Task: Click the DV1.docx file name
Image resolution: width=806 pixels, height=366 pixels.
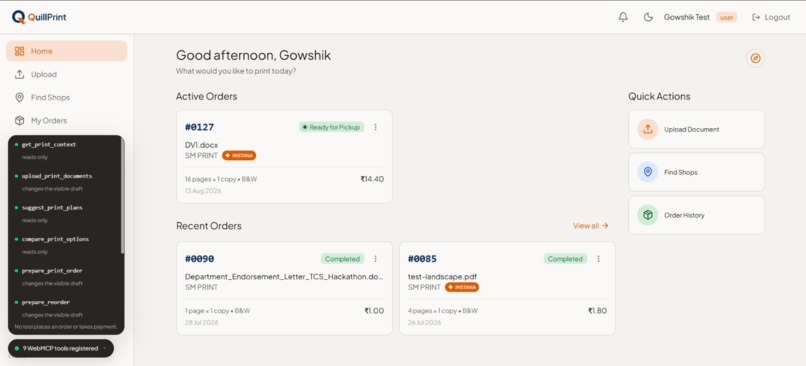Action: [x=202, y=145]
